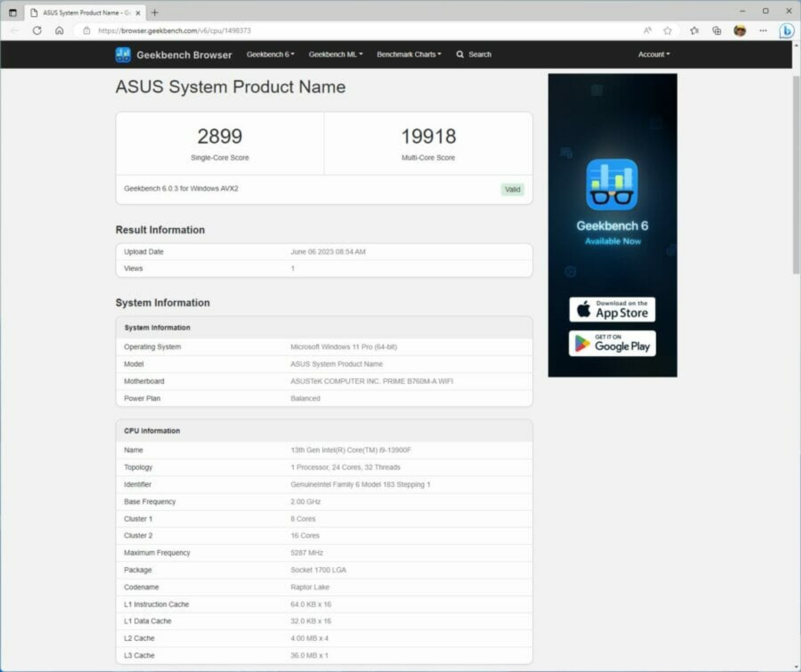Reload the page with refresh icon
Image resolution: width=801 pixels, height=672 pixels.
point(37,30)
